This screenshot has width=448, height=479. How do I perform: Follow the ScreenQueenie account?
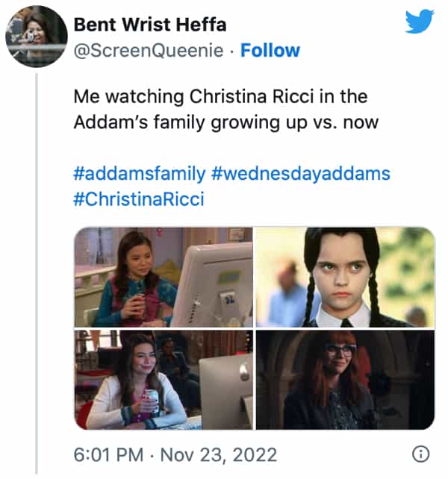270,51
